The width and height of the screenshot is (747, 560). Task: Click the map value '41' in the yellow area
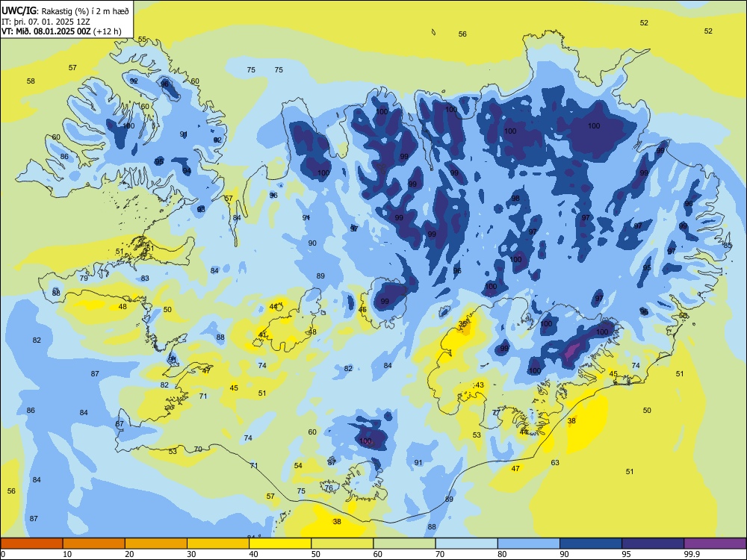pyautogui.click(x=262, y=335)
